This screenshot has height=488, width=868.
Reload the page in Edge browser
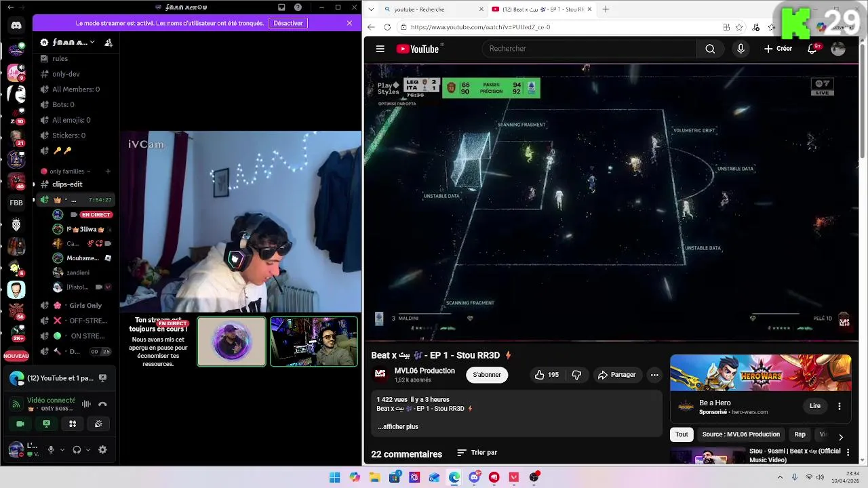(387, 27)
